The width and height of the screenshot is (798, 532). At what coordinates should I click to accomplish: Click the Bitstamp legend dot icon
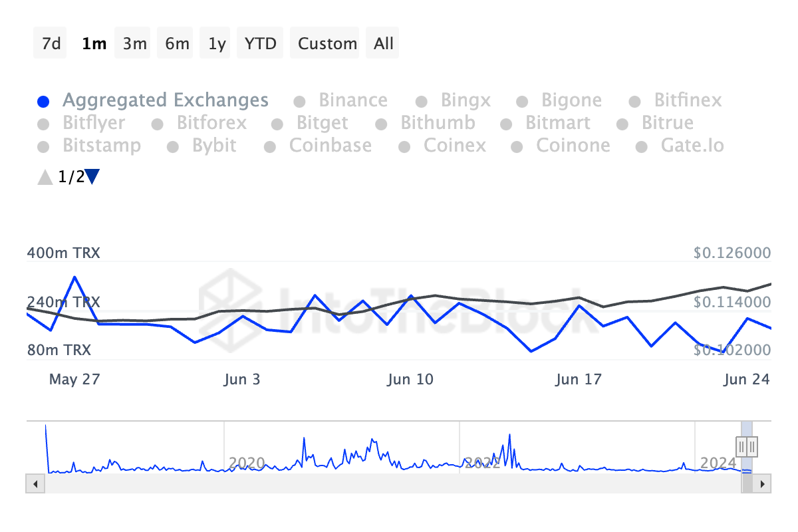pyautogui.click(x=44, y=147)
